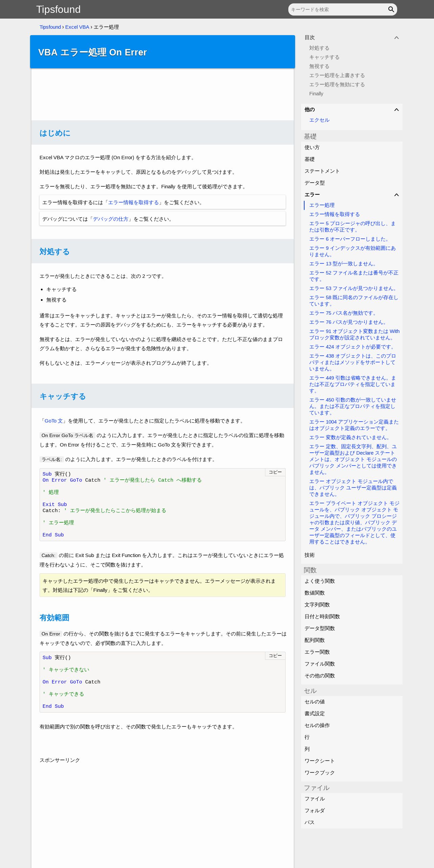The height and width of the screenshot is (868, 434).
Task: Open the Tipsfound site logo
Action: click(x=58, y=9)
